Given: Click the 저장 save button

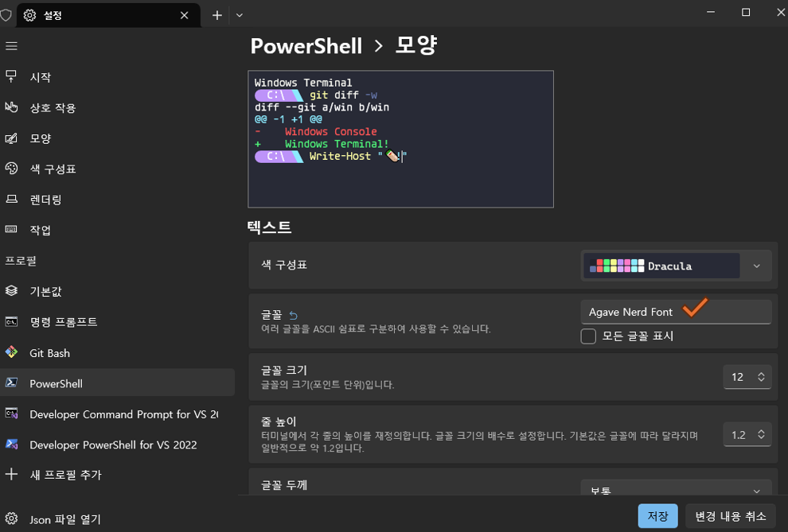Looking at the screenshot, I should click(x=657, y=516).
